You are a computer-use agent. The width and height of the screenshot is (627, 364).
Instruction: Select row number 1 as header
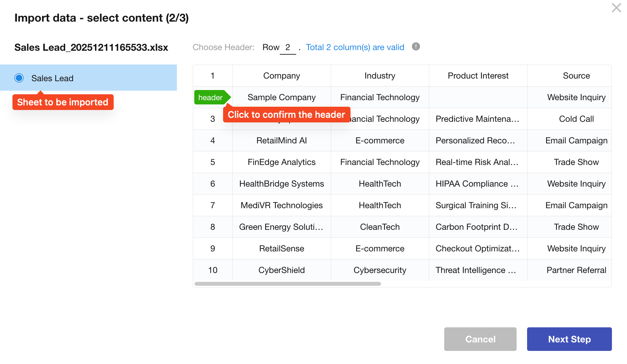click(213, 76)
